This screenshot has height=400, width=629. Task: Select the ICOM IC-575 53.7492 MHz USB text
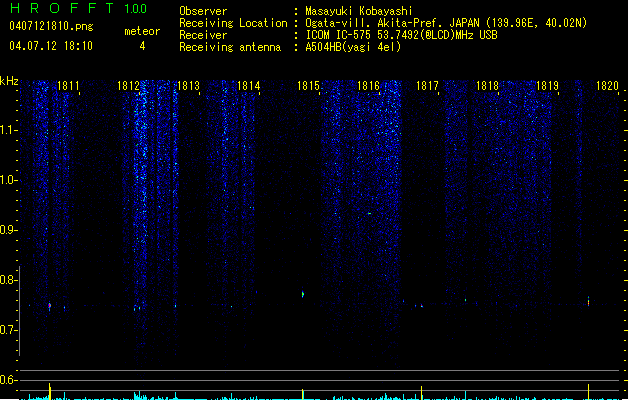pos(402,35)
